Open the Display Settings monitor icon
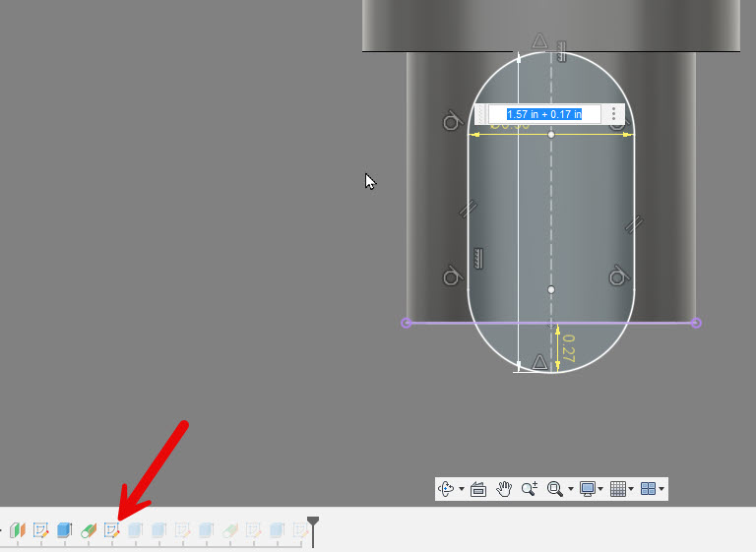This screenshot has width=756, height=552. point(588,489)
